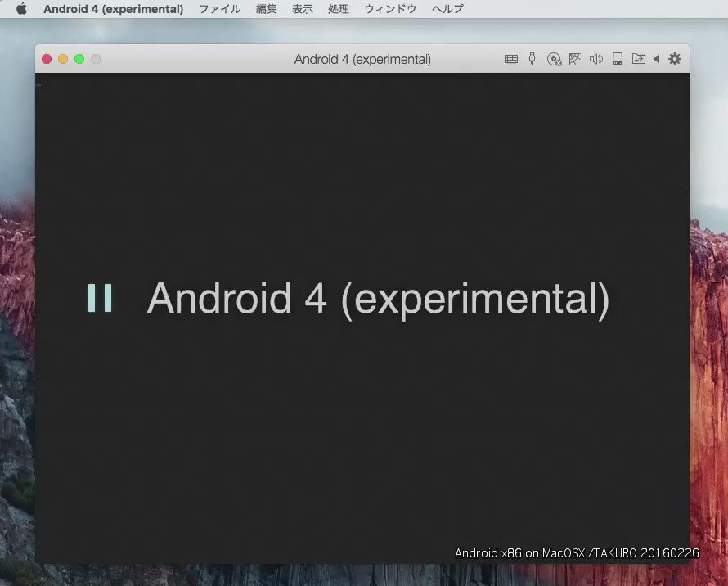
Task: Open the CD/DVD drive icon
Action: coord(554,60)
